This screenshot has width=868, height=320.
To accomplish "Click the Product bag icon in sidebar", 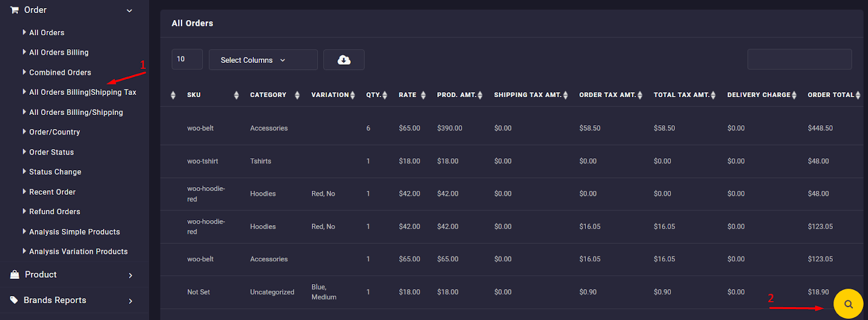I will pos(15,274).
